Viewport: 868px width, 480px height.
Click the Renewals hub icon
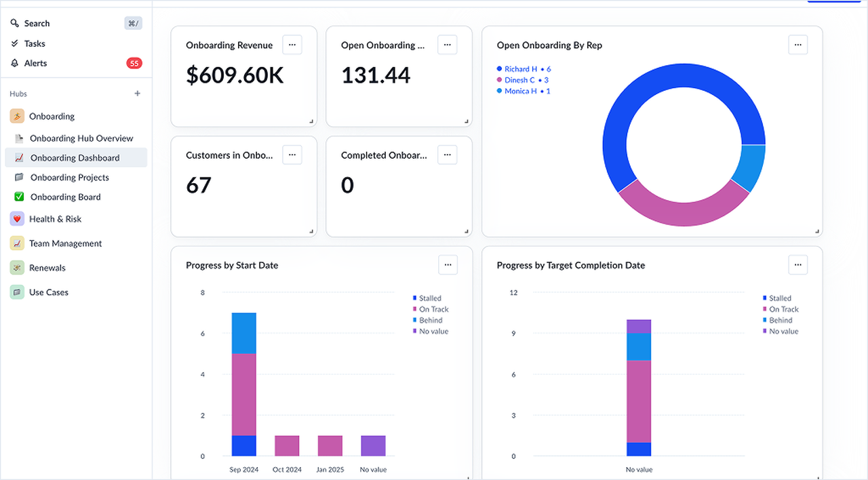coord(17,268)
